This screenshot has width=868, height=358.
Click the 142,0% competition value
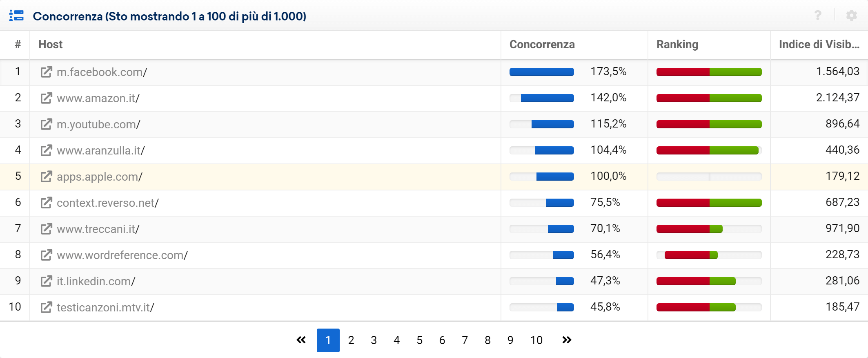coord(608,98)
